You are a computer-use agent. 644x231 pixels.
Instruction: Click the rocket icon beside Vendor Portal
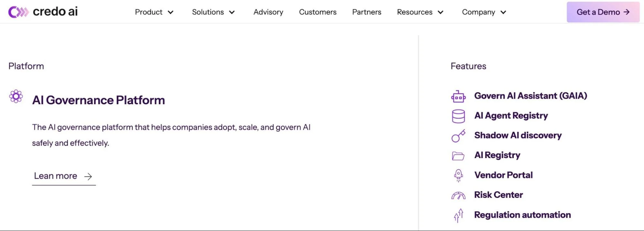pos(458,176)
